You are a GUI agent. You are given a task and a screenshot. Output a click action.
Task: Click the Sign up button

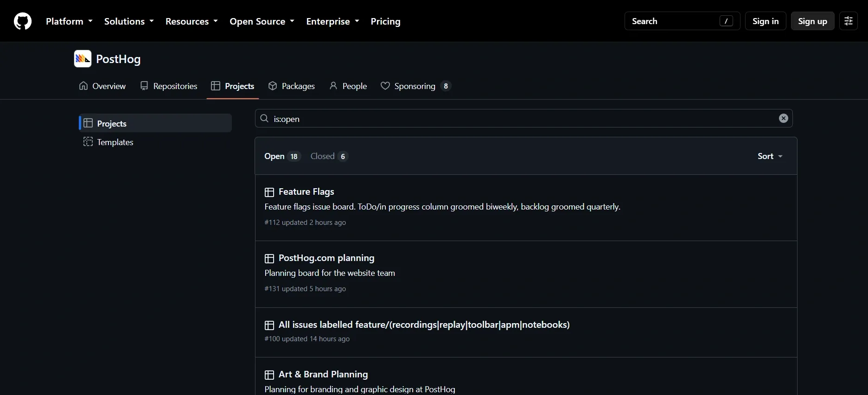[x=812, y=21]
